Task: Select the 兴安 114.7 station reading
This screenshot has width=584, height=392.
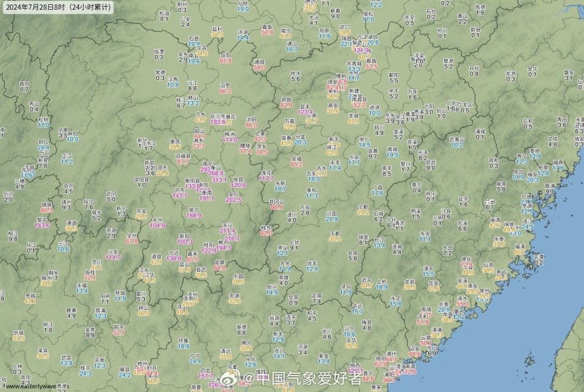Action: (113, 255)
